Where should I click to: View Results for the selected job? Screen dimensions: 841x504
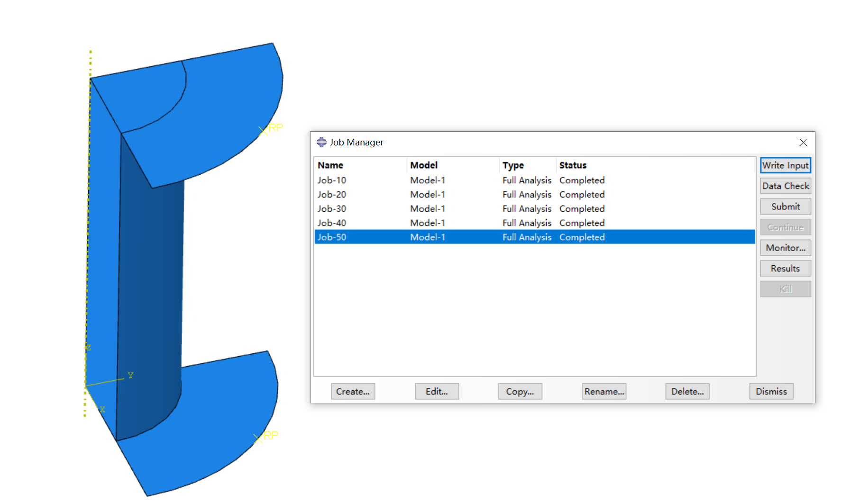point(785,268)
